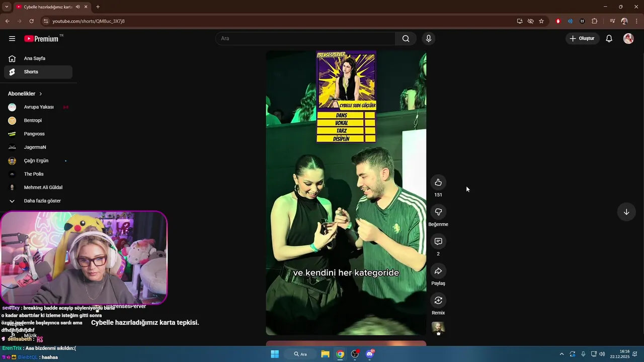Viewport: 644px width, 362px height.
Task: Click the Short title Cybelle hazırladığımız karta tepkisi
Action: click(145, 323)
